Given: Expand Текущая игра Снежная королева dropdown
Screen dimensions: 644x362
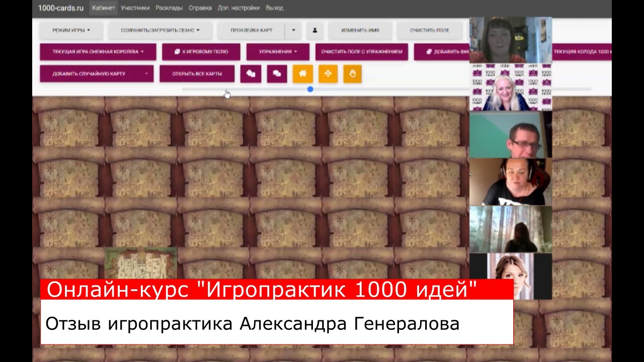Looking at the screenshot, I should [x=98, y=52].
